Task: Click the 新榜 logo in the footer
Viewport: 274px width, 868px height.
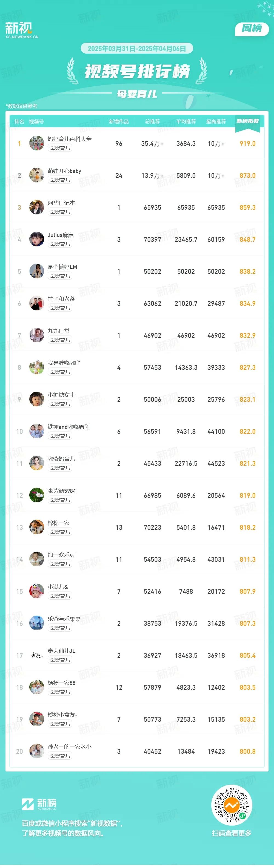Action: tap(39, 804)
